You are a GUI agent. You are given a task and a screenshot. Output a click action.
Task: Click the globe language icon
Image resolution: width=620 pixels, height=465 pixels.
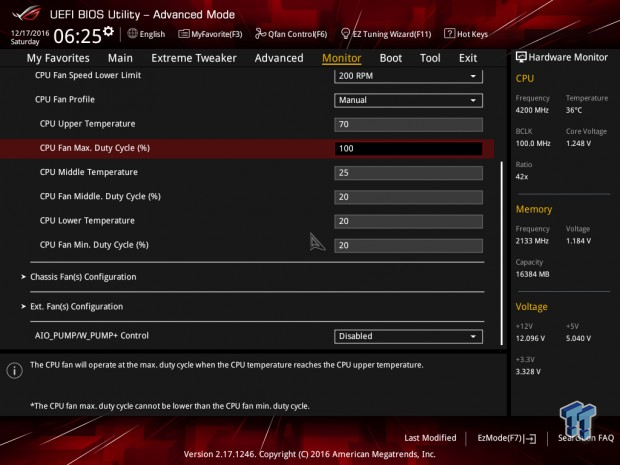132,34
